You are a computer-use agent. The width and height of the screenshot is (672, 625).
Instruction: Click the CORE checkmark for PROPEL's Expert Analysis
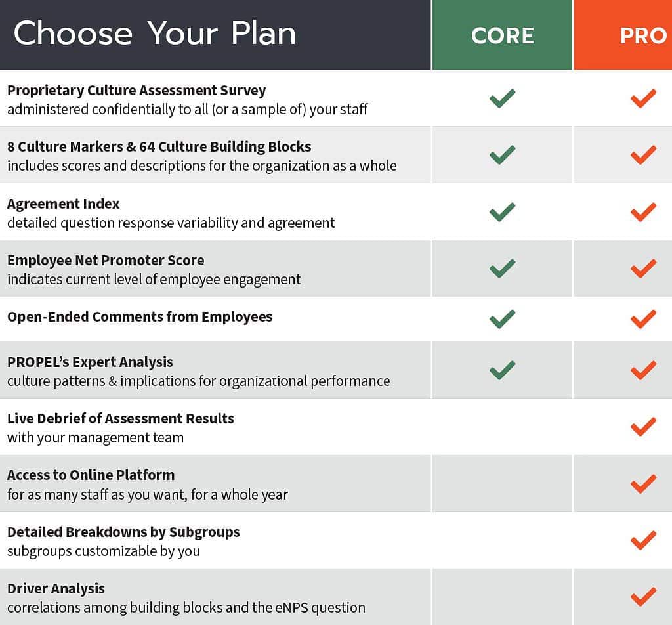[x=502, y=370]
